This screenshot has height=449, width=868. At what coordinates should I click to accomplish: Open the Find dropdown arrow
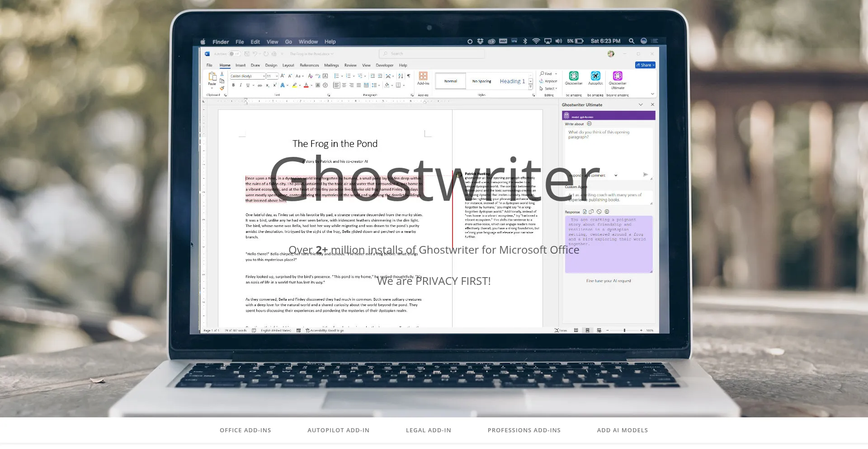click(x=556, y=74)
